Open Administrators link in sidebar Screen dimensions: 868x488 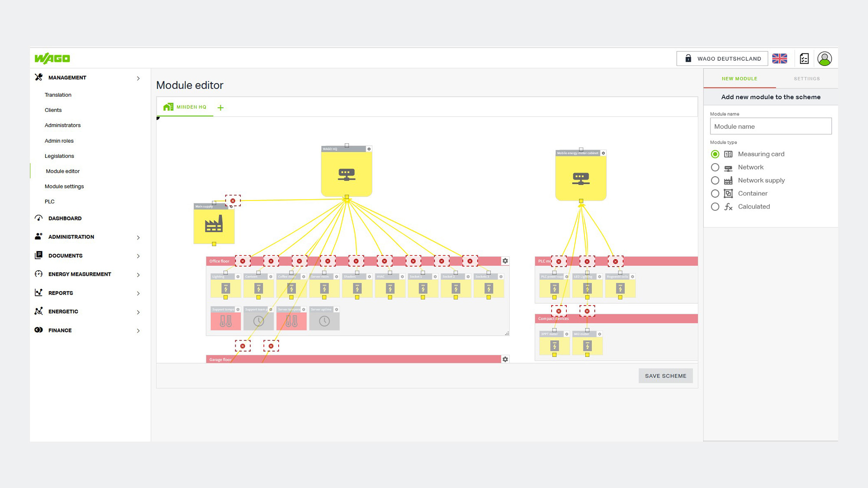63,125
